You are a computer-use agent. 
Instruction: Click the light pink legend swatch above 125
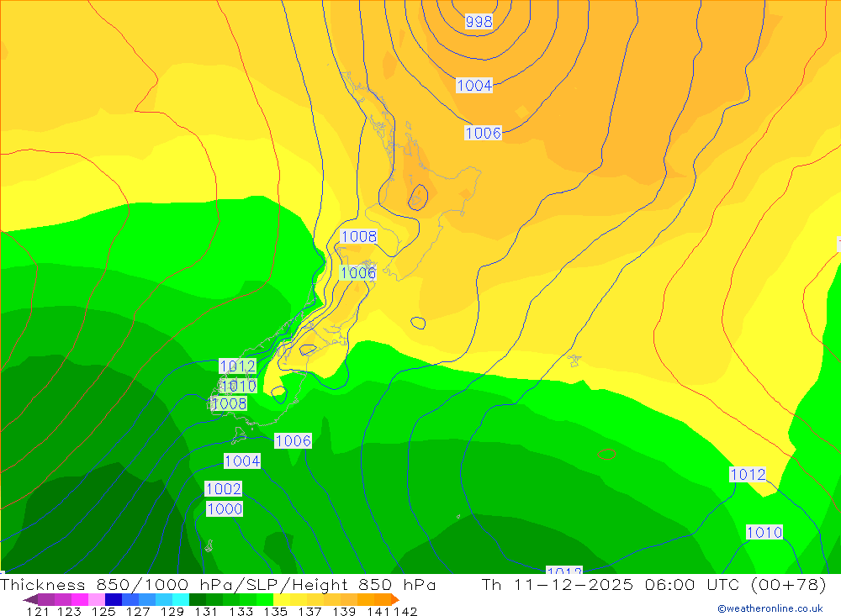pyautogui.click(x=97, y=599)
